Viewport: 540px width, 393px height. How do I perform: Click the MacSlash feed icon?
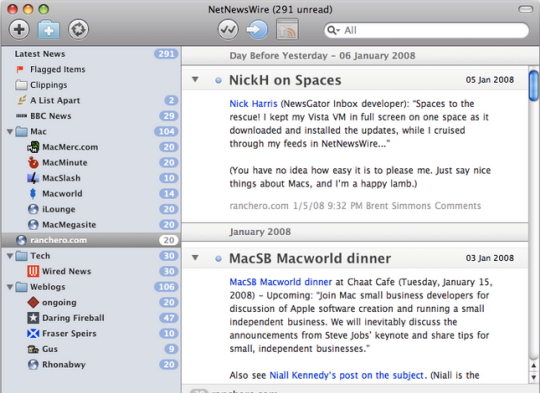point(33,178)
